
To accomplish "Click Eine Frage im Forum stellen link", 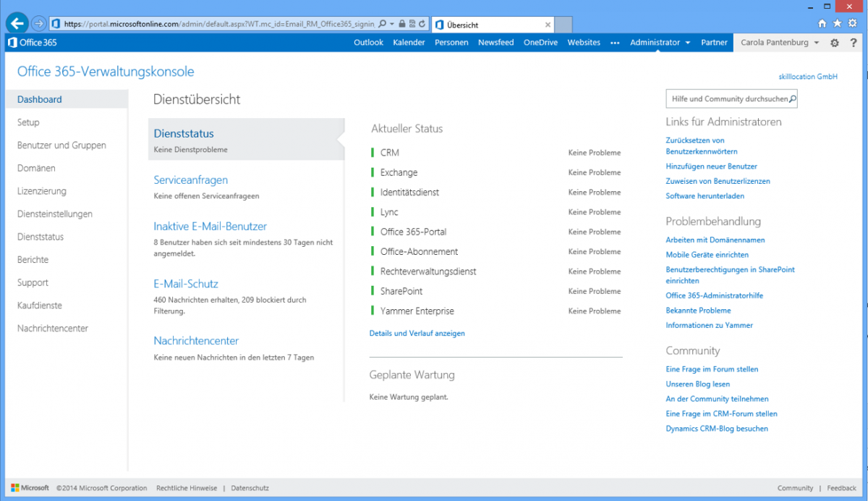I will point(712,369).
